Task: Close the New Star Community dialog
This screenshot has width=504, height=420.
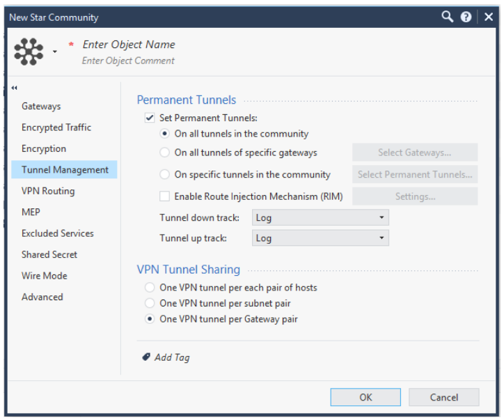Action: 489,17
